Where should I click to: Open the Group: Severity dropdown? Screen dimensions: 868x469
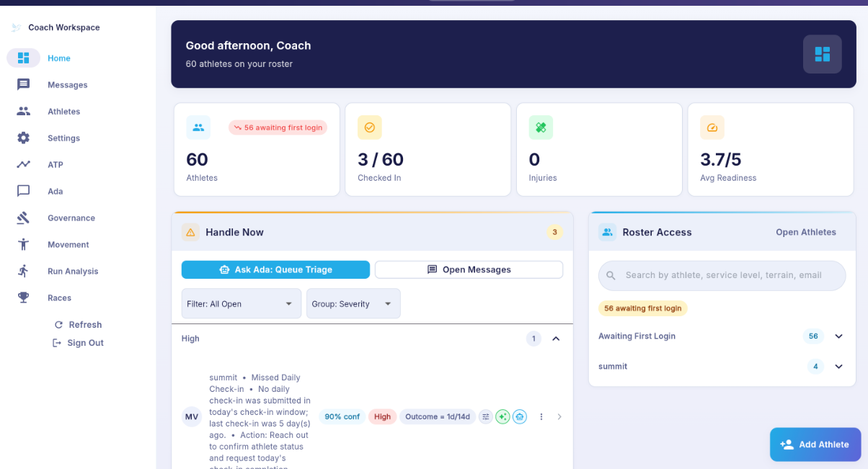point(353,303)
